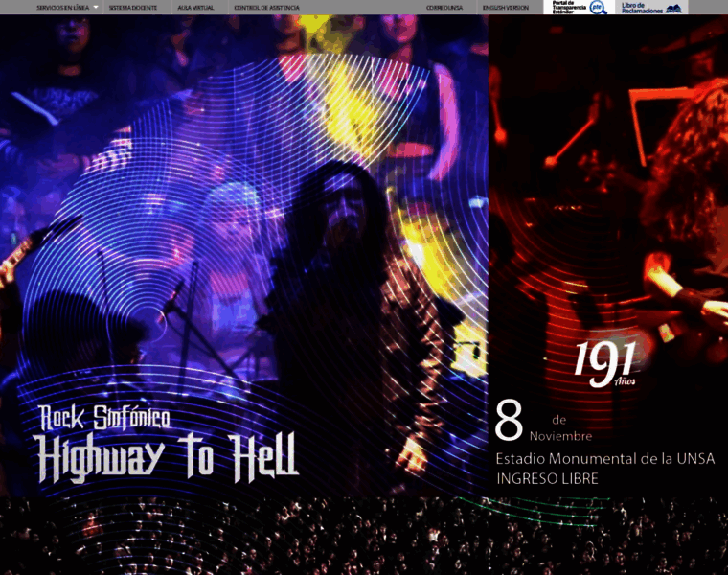This screenshot has height=575, width=728.
Task: Click the 8 de Noviembre date
Action: pos(543,421)
